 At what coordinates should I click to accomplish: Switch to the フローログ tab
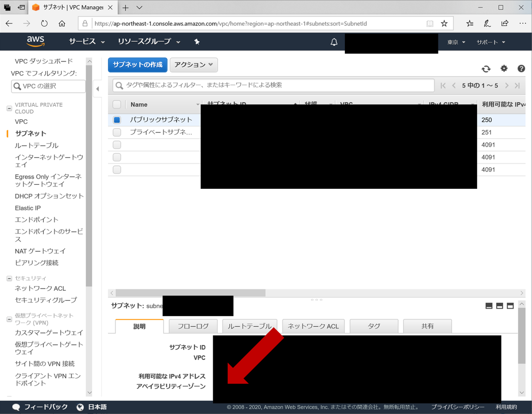pyautogui.click(x=193, y=326)
